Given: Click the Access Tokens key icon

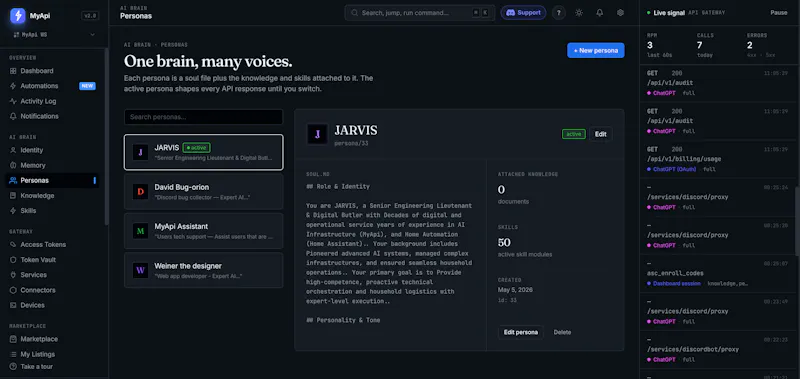Looking at the screenshot, I should point(13,245).
